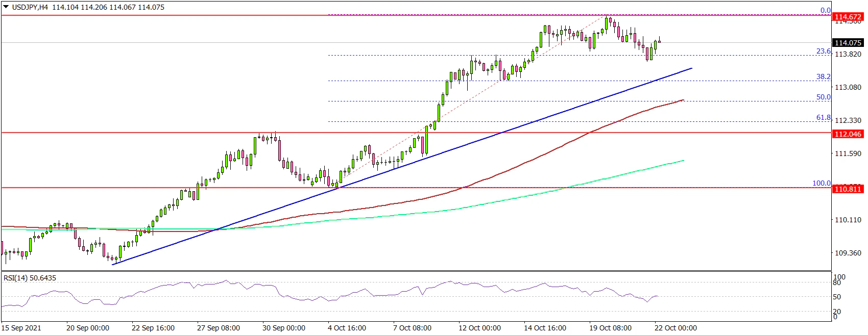
Task: Click the 4 Oct 16:00 time label
Action: click(347, 328)
